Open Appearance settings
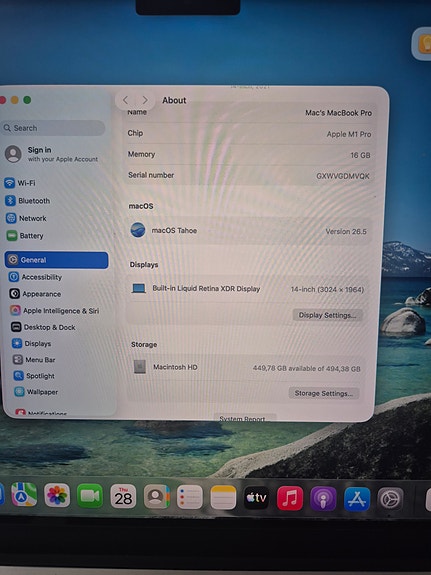This screenshot has height=575, width=431. click(35, 294)
